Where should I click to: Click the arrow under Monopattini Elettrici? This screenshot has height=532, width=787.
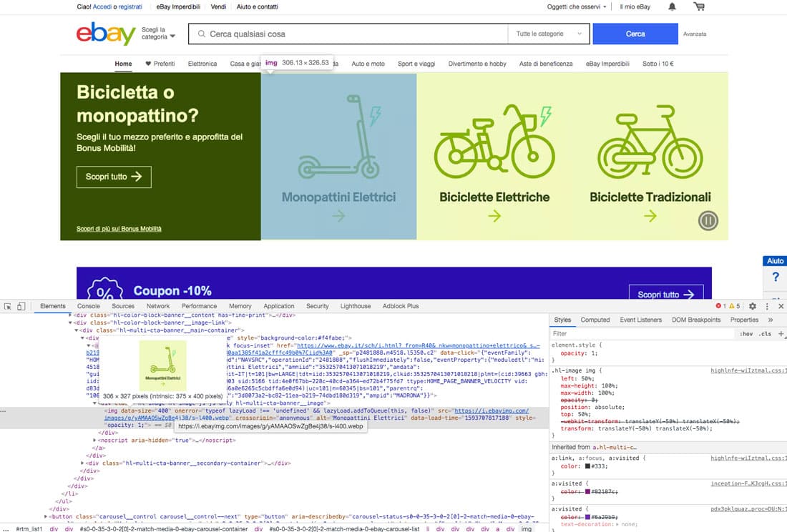click(339, 216)
